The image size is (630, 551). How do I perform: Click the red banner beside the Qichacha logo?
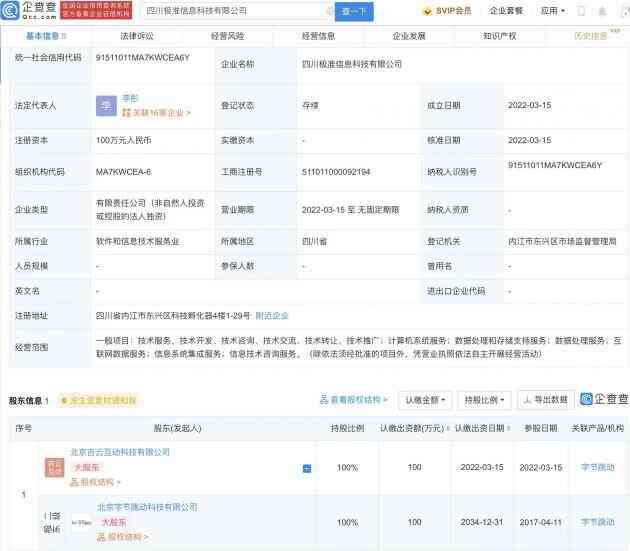pyautogui.click(x=96, y=10)
